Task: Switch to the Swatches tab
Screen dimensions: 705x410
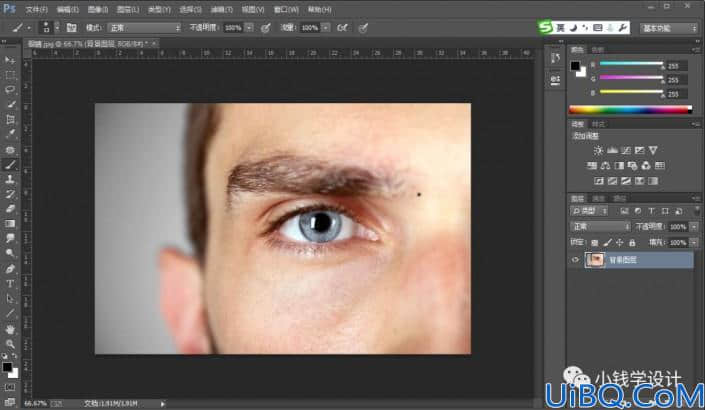Action: coord(597,49)
